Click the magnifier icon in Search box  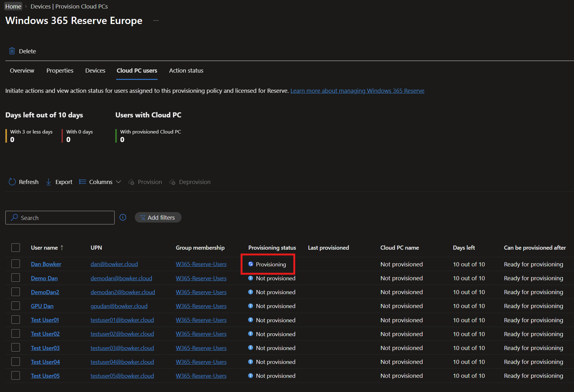click(14, 217)
